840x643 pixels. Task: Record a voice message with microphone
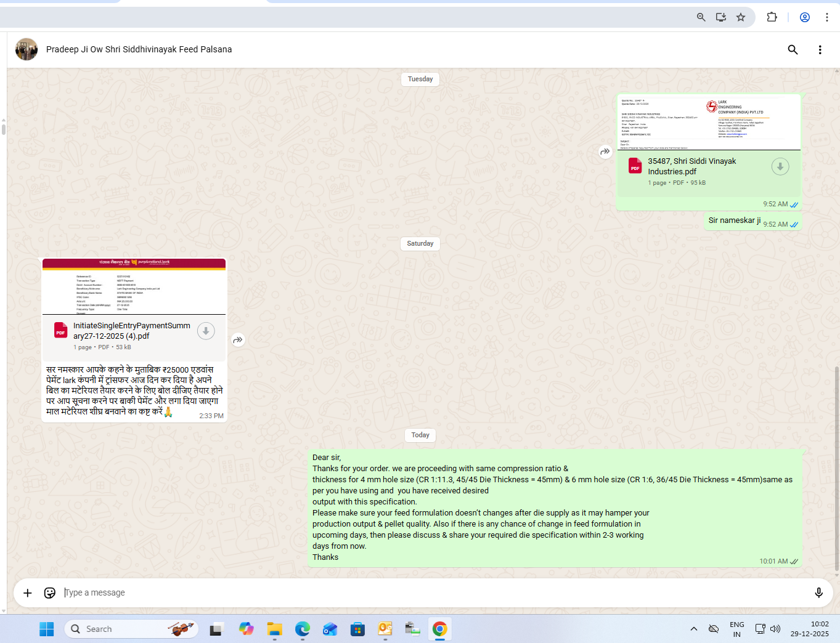818,593
